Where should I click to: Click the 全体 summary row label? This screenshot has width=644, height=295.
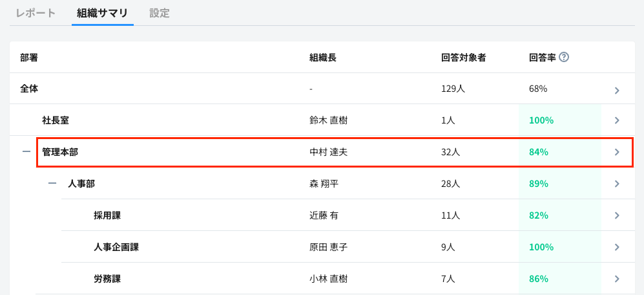[x=29, y=89]
